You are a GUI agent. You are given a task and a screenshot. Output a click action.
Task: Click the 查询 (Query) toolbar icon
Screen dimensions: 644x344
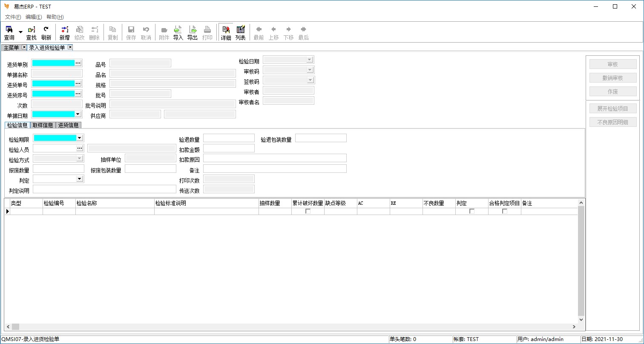[x=9, y=32]
